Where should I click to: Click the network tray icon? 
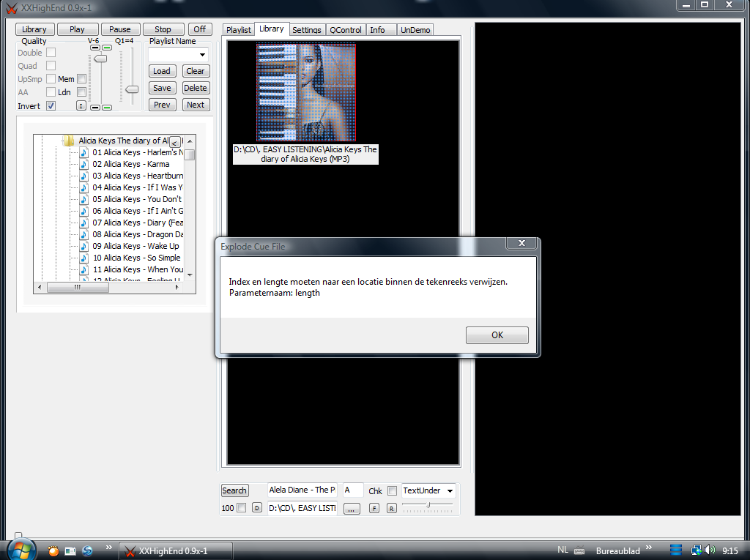pos(696,550)
